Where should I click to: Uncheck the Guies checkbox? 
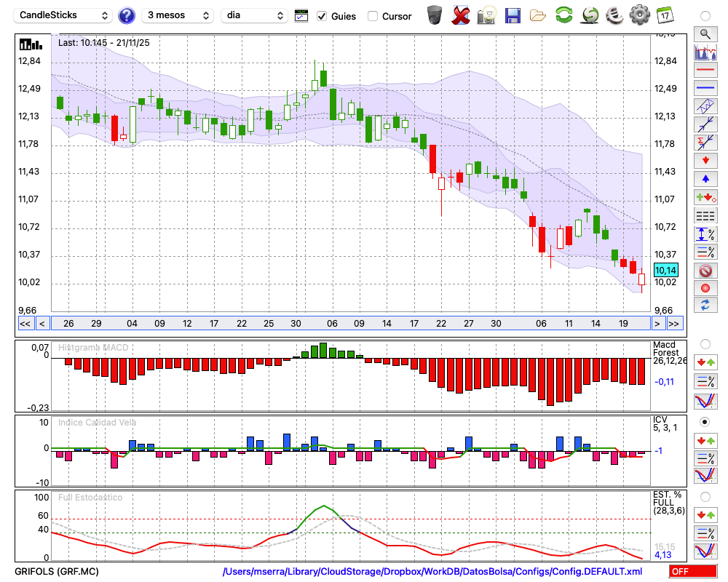click(x=322, y=16)
